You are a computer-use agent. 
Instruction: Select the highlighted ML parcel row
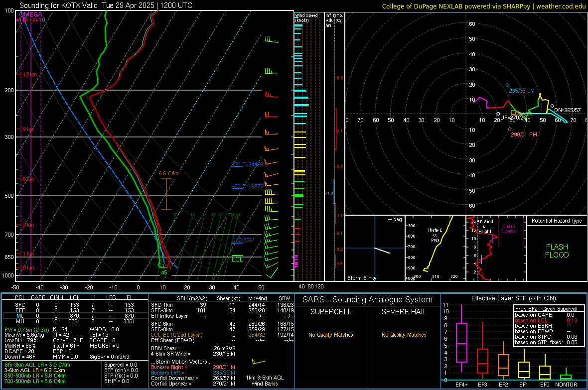75,316
